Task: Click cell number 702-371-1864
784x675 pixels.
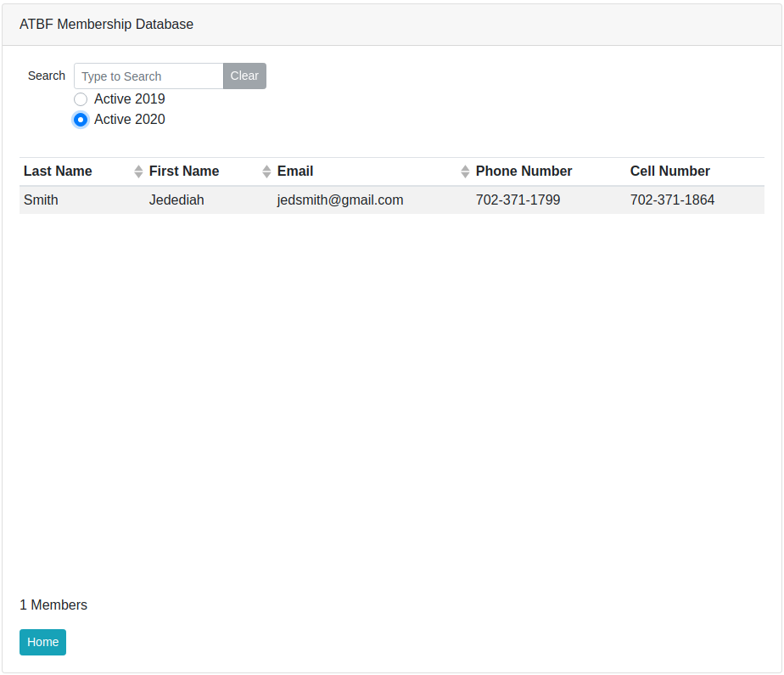Action: coord(672,200)
